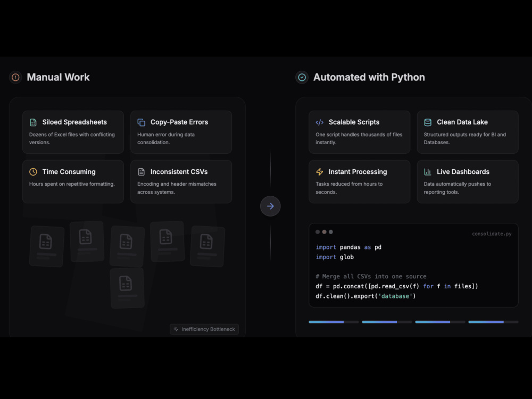Click the Automated with Python checkmark icon
The image size is (532, 399).
tap(302, 77)
